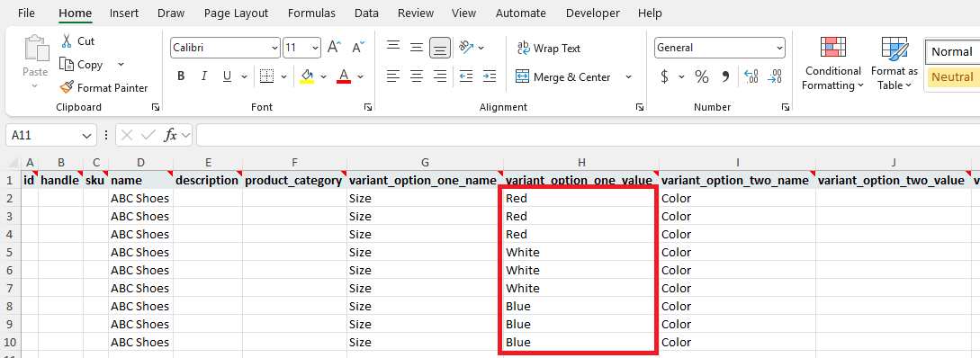This screenshot has width=980, height=358.
Task: Click the Insert Function fx button
Action: pyautogui.click(x=170, y=135)
